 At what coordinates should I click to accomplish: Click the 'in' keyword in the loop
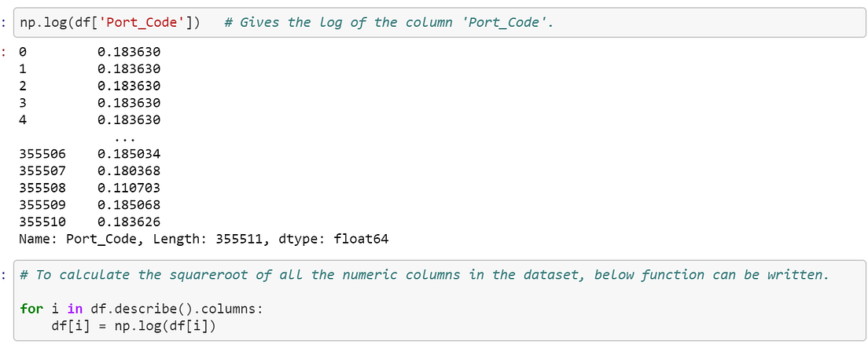click(75, 309)
